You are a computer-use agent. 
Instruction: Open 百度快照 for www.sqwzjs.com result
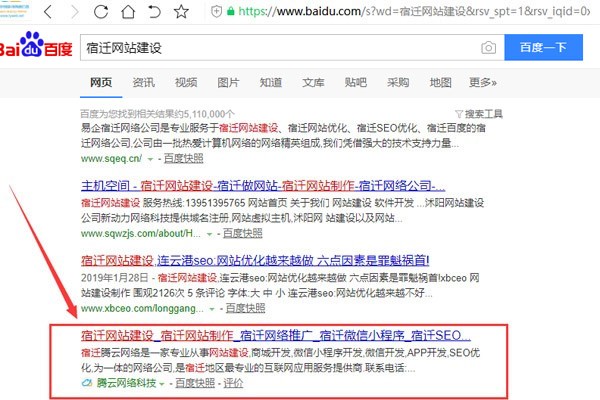tap(243, 233)
